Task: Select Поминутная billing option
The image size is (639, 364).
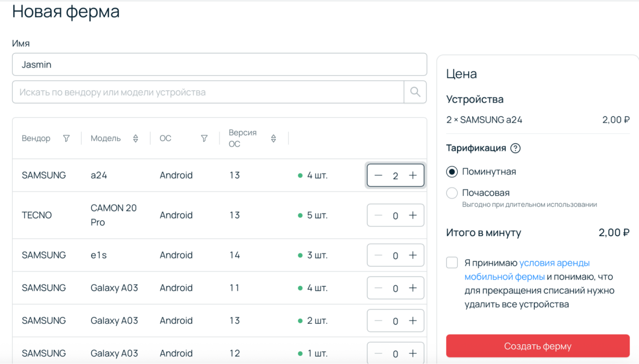Action: [x=452, y=172]
